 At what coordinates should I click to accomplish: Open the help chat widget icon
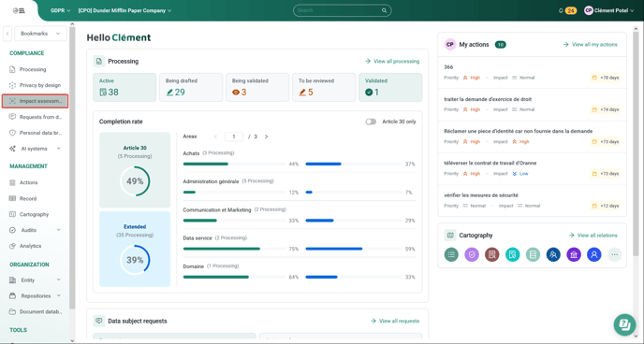(x=624, y=324)
